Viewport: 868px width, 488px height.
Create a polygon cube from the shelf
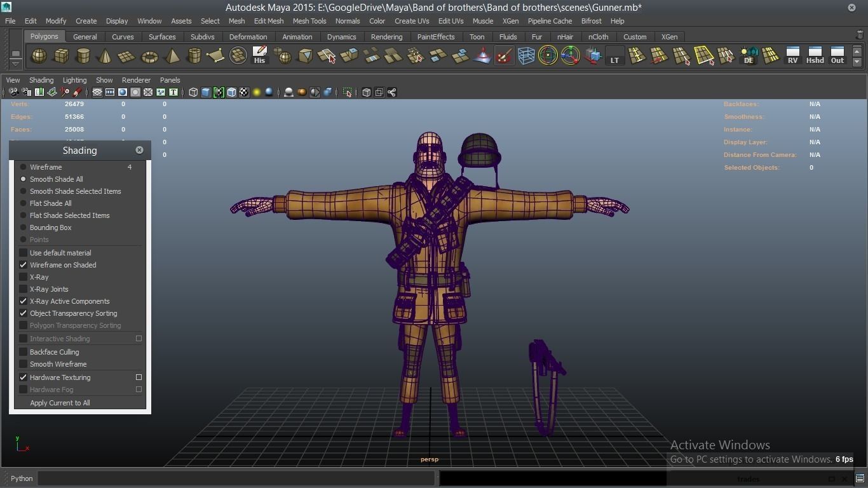coord(61,57)
